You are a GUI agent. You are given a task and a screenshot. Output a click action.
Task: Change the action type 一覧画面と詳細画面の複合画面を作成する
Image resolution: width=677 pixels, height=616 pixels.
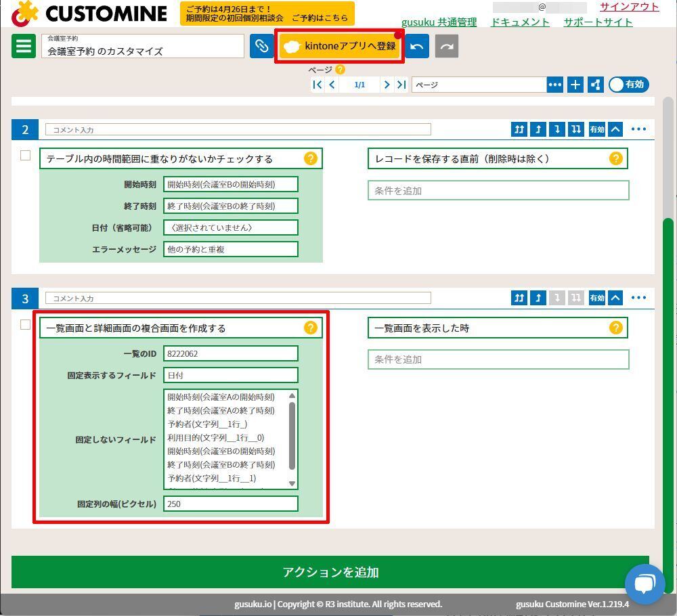click(181, 328)
